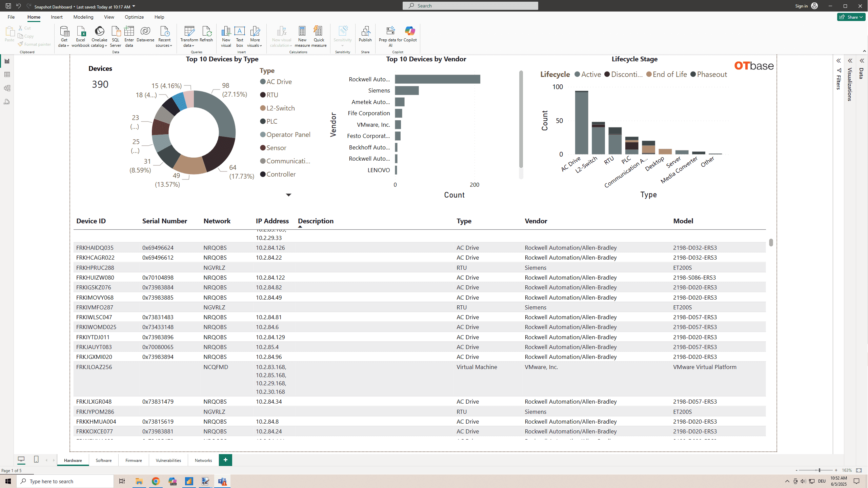
Task: Switch to the Insert ribbon tab
Action: (57, 17)
